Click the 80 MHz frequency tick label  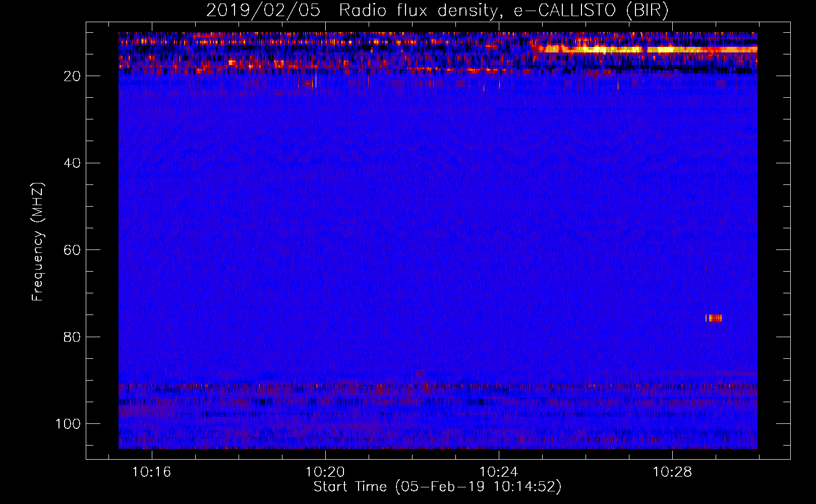coord(73,337)
